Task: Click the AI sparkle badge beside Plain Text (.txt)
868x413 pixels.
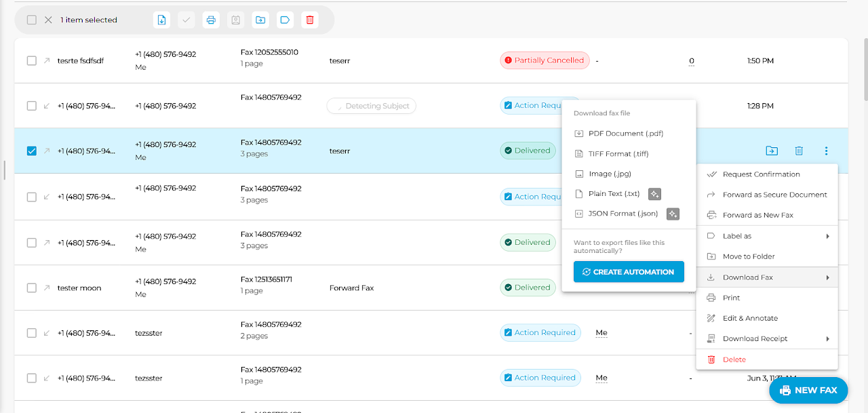Action: coord(654,194)
